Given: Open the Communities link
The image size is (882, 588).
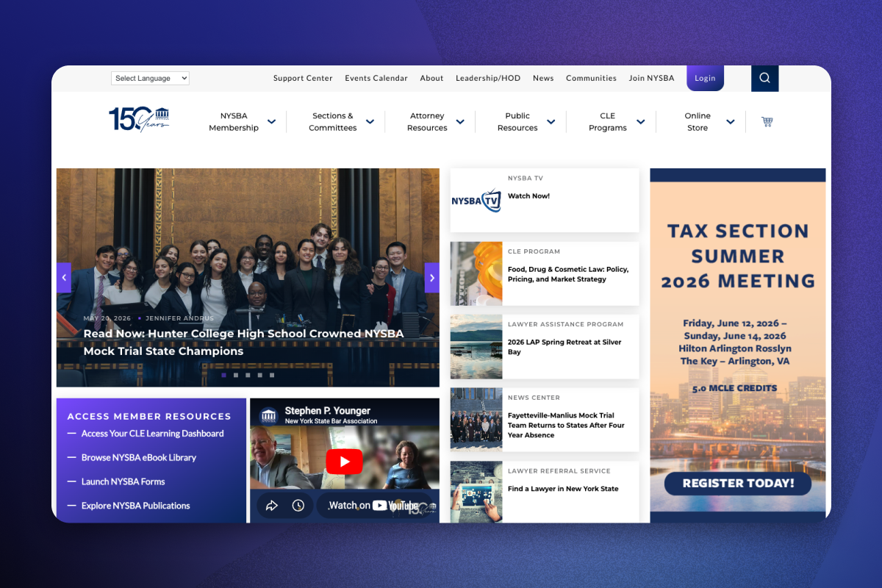Looking at the screenshot, I should (591, 78).
